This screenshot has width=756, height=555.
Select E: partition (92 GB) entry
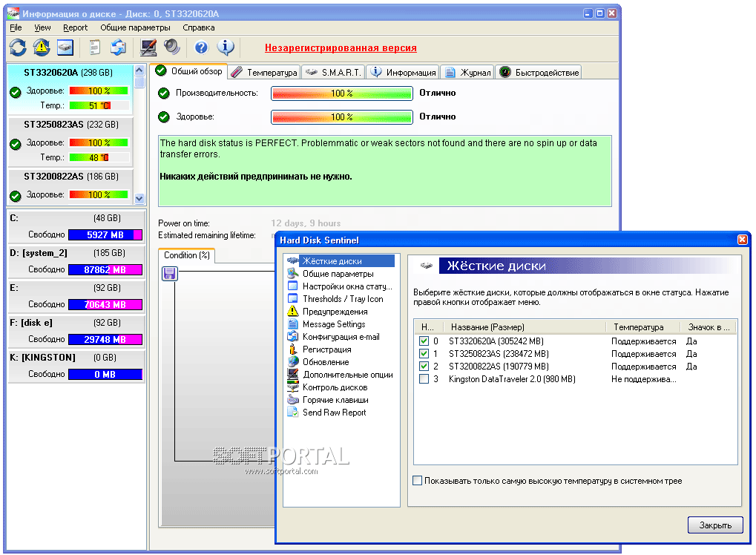point(76,296)
